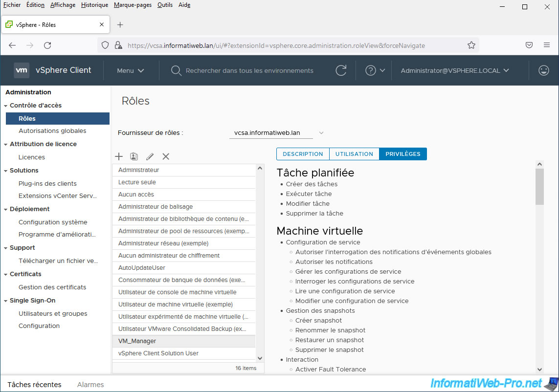
Task: Click the tracking protection shield icon
Action: click(x=105, y=45)
